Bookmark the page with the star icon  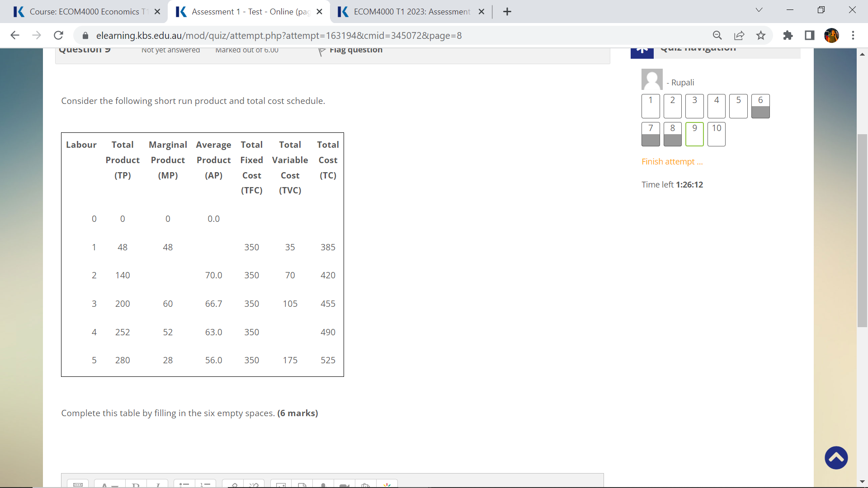pos(761,35)
